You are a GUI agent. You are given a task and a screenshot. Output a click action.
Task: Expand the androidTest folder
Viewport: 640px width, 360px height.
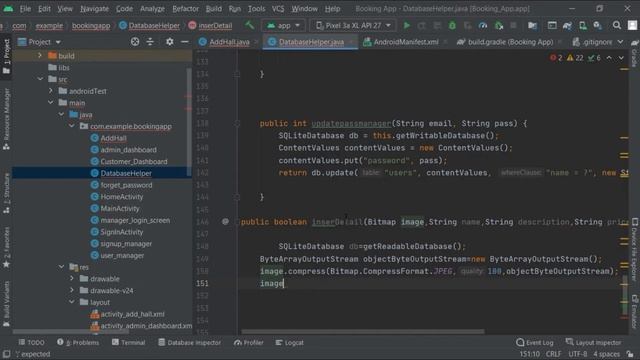pyautogui.click(x=51, y=91)
